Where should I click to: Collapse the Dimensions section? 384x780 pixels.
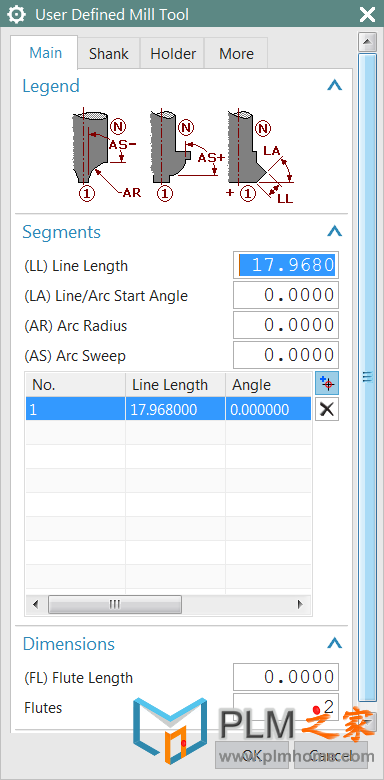coord(334,644)
